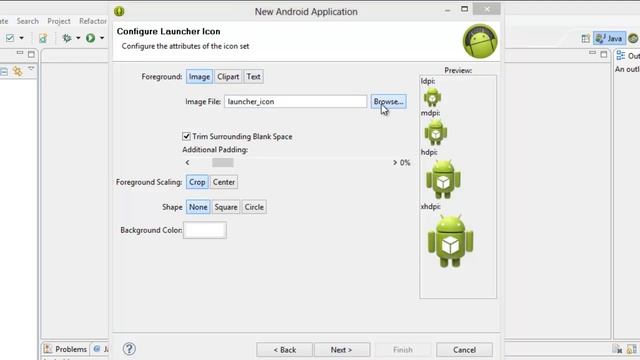The width and height of the screenshot is (640, 360).
Task: Maximize the left package panel view
Action: [31, 54]
